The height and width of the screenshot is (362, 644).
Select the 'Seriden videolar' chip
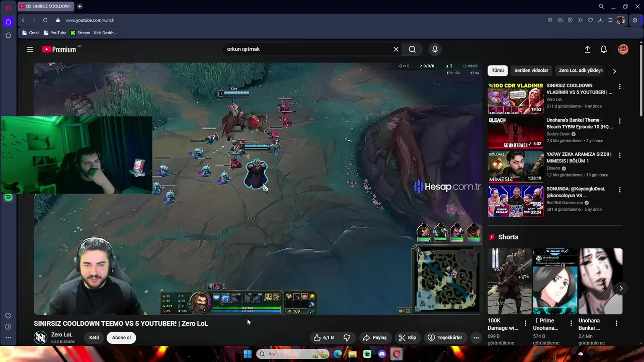(531, 71)
